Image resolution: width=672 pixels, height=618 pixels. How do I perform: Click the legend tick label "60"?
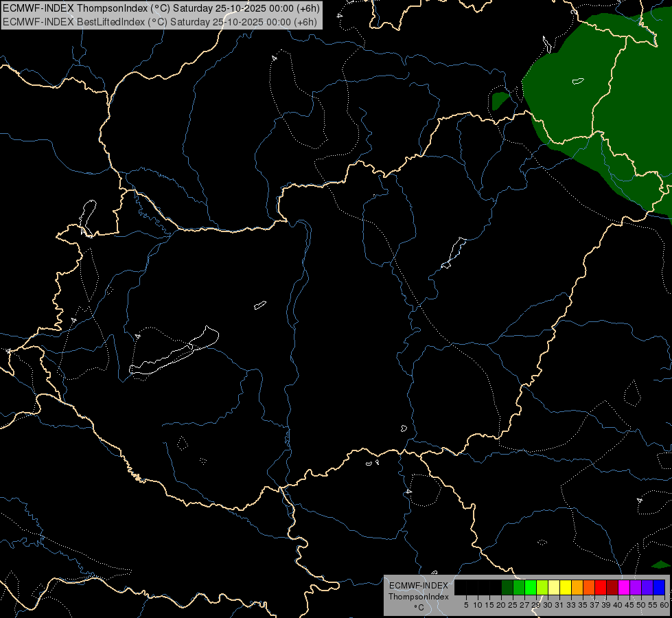coord(664,605)
